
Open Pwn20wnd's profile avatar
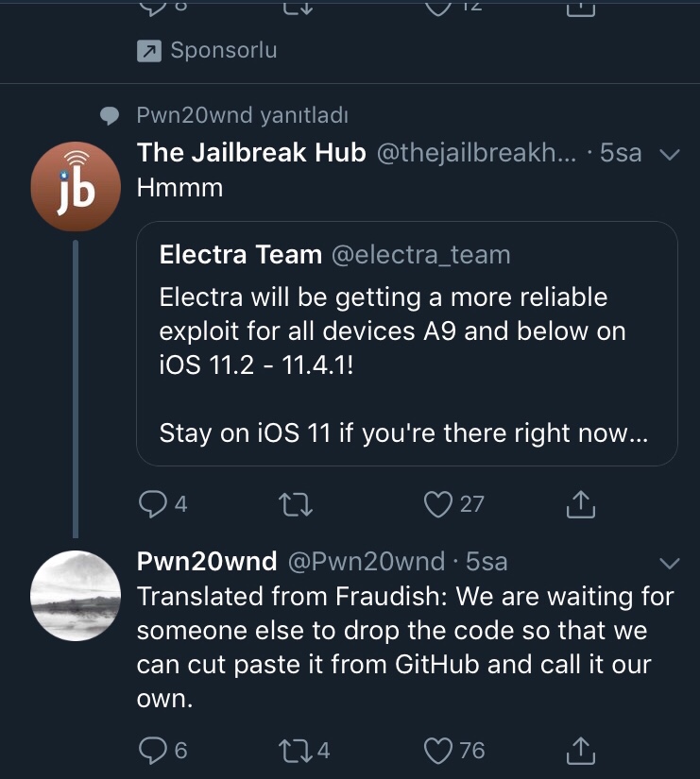tap(77, 595)
